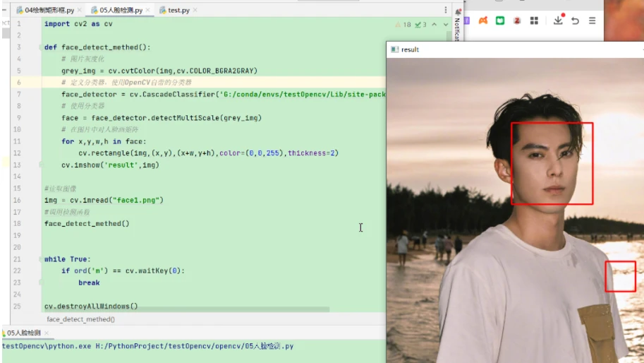Open the browser downloads icon
This screenshot has height=363, width=644.
point(558,20)
